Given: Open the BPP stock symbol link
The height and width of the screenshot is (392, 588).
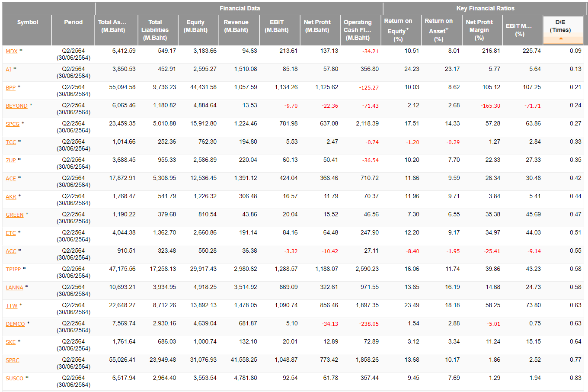Looking at the screenshot, I should (10, 88).
